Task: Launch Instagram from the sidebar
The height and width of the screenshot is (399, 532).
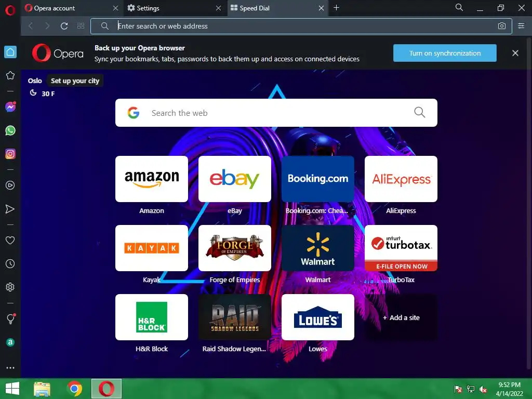Action: (x=10, y=154)
